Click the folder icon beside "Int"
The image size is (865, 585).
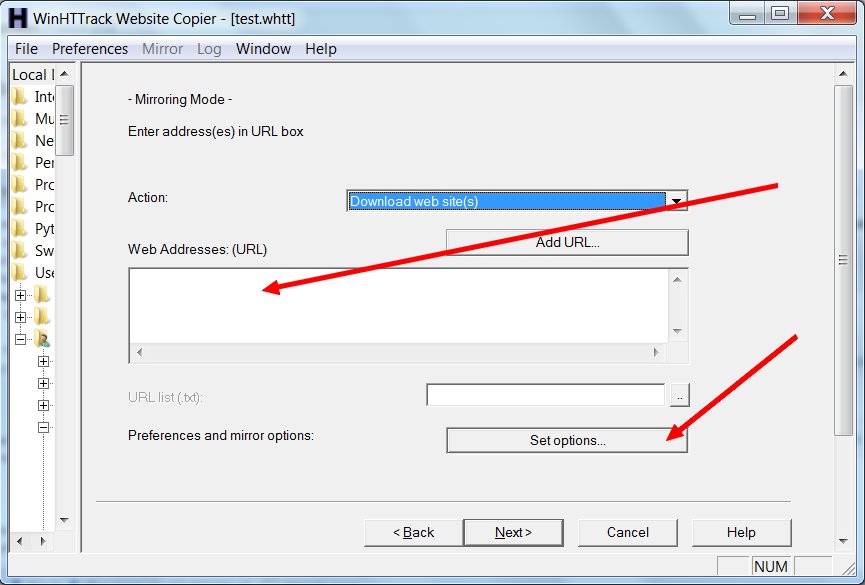[x=20, y=97]
